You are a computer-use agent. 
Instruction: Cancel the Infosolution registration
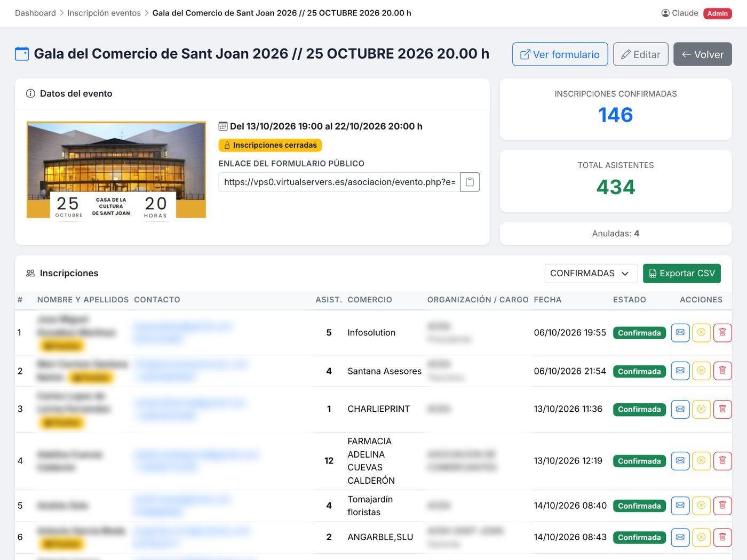tap(701, 332)
